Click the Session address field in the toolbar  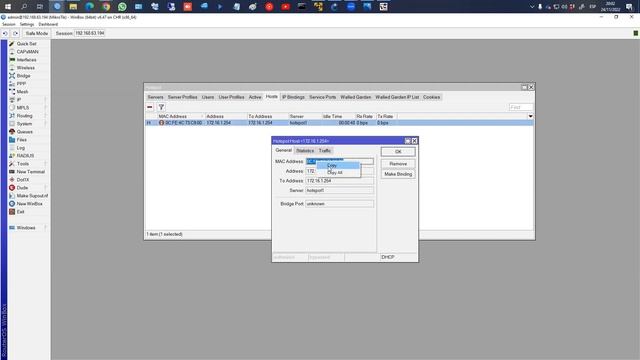(89, 33)
